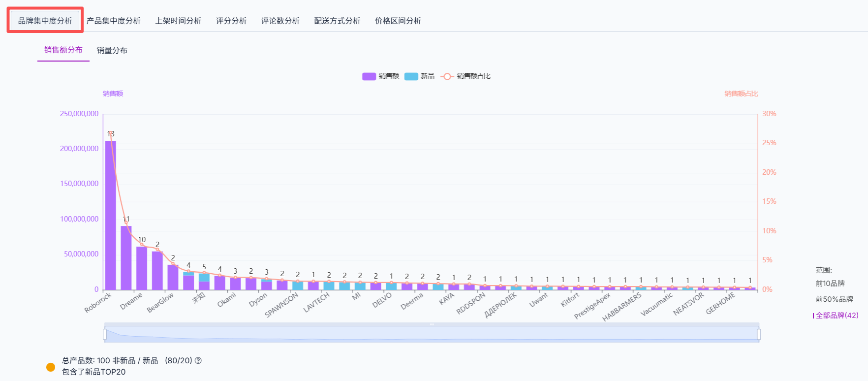Toggle the 销售额 purple legend series
The height and width of the screenshot is (381, 868).
pos(380,76)
